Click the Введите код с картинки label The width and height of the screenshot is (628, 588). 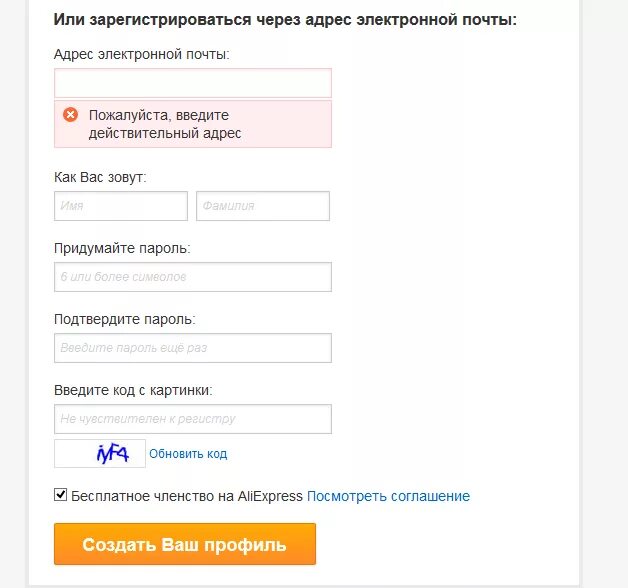tap(133, 390)
